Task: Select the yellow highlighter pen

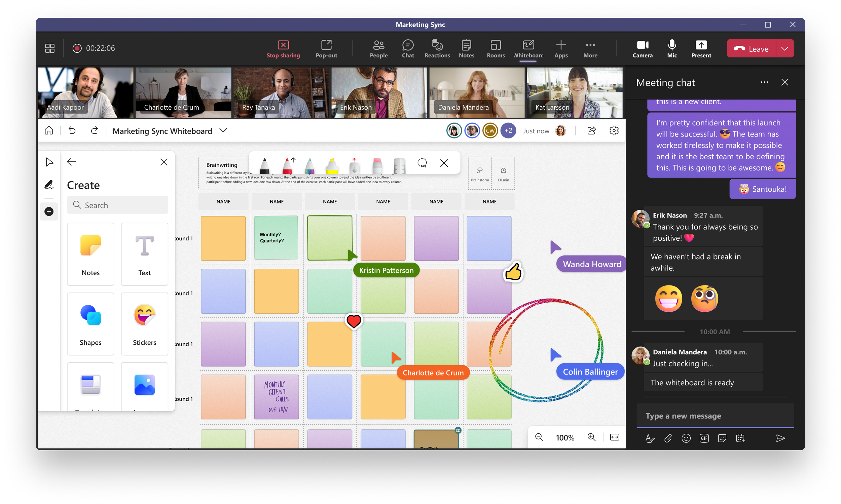Action: [x=332, y=165]
